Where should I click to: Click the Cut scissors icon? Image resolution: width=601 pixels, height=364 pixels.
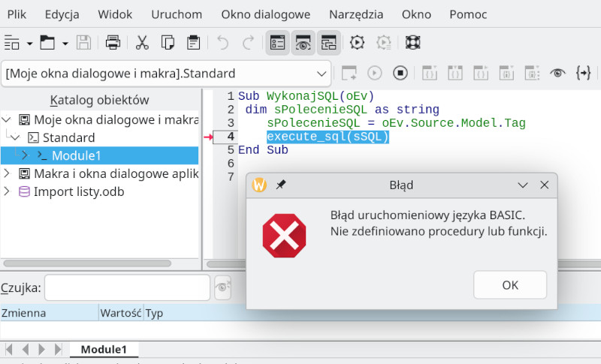[142, 43]
